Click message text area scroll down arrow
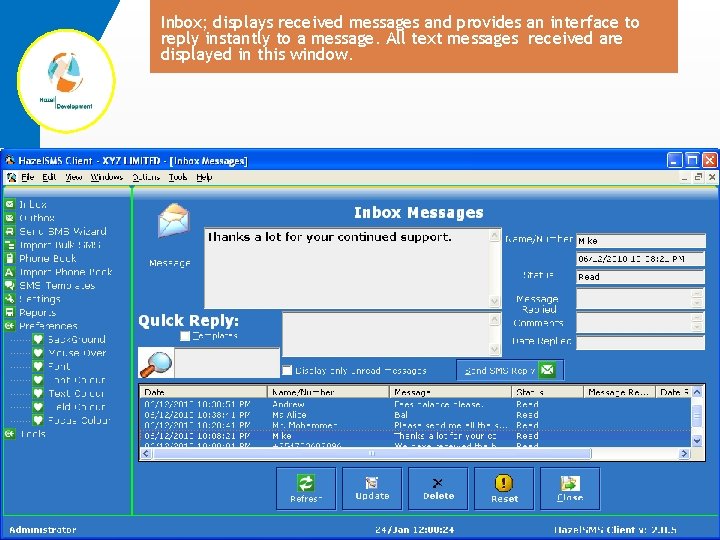720x540 pixels. [495, 302]
